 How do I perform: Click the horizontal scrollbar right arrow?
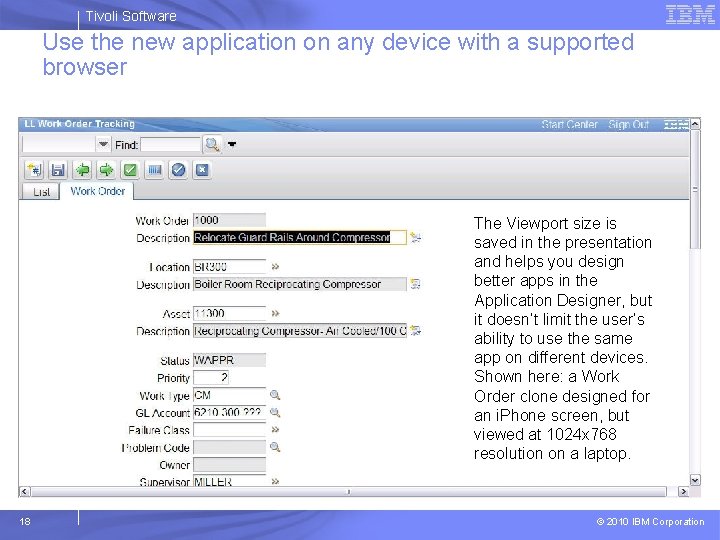point(683,492)
